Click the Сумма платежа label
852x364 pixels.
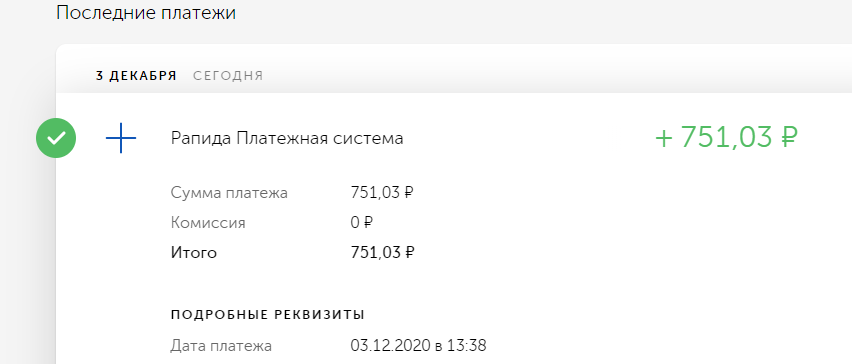[x=229, y=193]
